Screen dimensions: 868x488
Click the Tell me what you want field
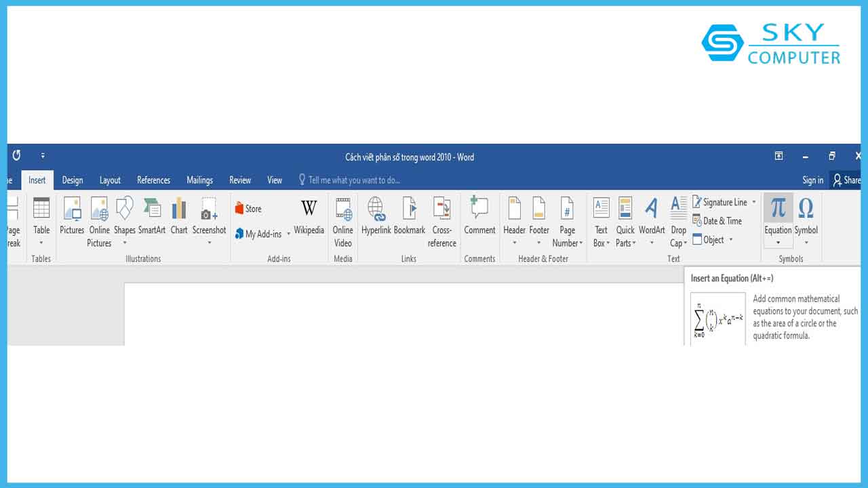click(350, 180)
